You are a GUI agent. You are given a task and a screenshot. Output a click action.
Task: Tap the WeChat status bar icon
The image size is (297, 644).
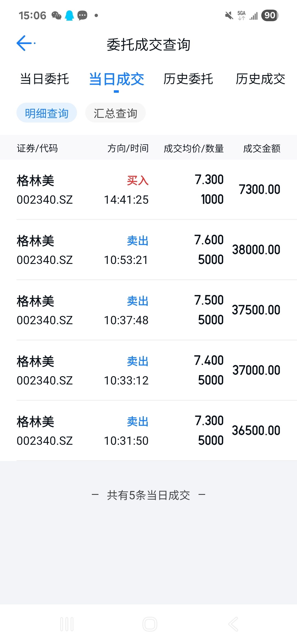[57, 15]
